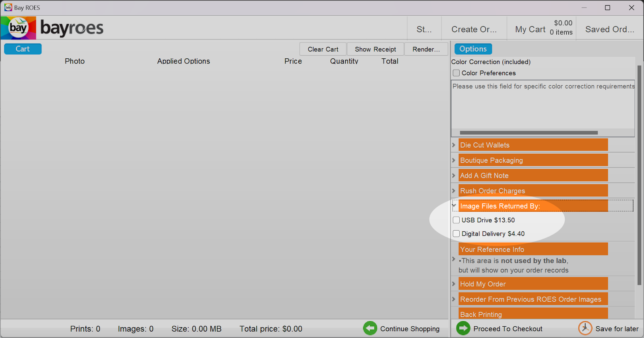This screenshot has width=644, height=338.
Task: Enable the Color Preferences checkbox
Action: tap(456, 73)
